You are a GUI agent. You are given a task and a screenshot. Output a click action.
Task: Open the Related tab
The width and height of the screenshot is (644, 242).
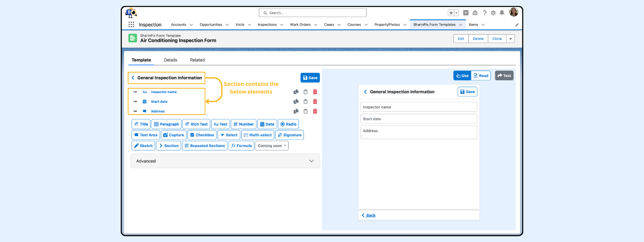[197, 60]
